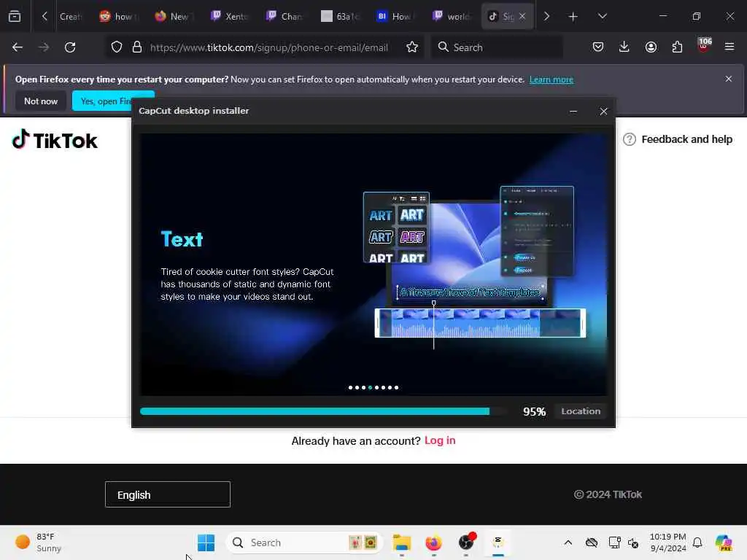Switch to the 'How' BI tab

pos(395,16)
